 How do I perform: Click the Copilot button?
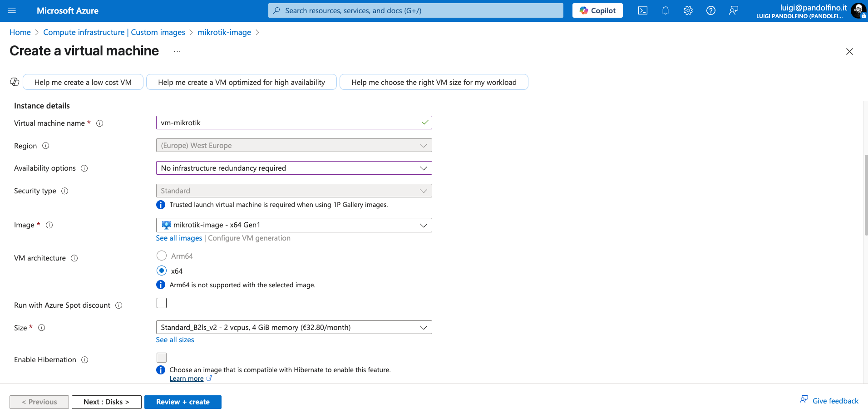pos(597,10)
